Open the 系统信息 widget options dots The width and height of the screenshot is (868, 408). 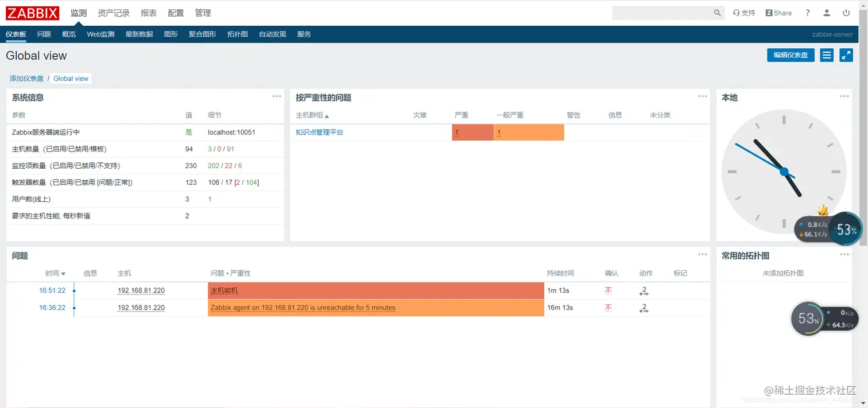(277, 96)
